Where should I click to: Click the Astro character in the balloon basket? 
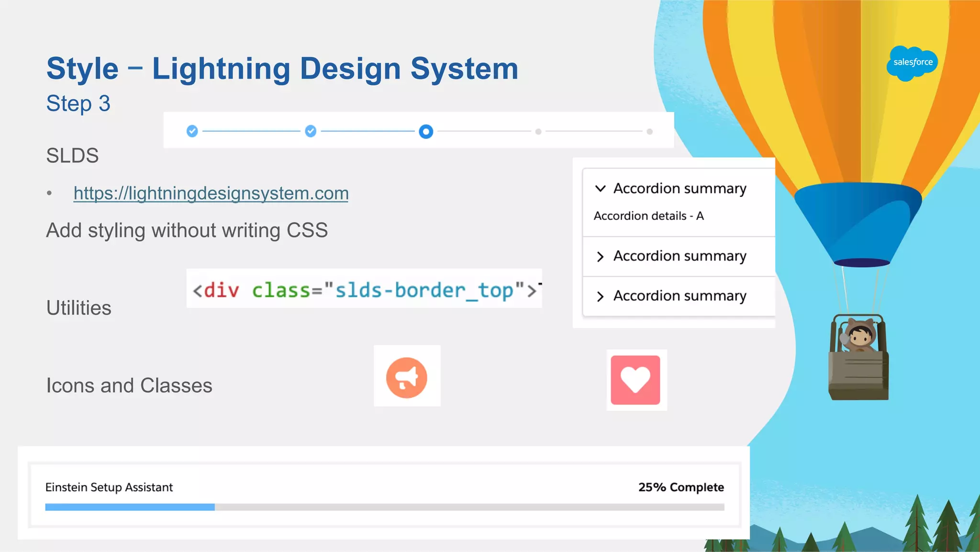point(860,335)
